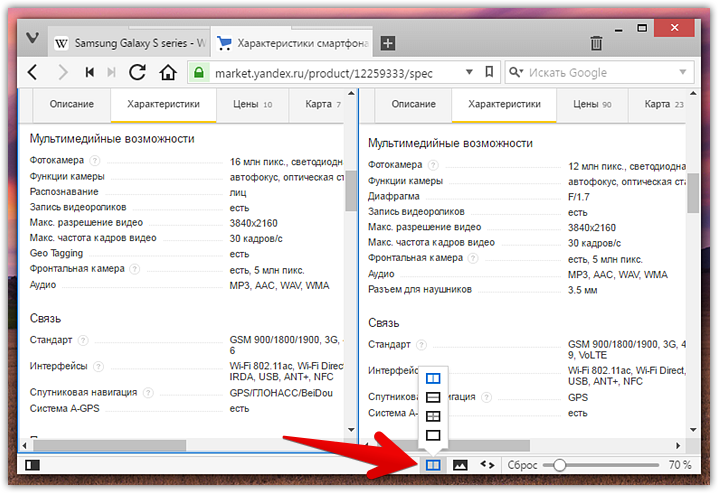Click Диафрагма label in right pane
The image size is (718, 493).
(394, 196)
